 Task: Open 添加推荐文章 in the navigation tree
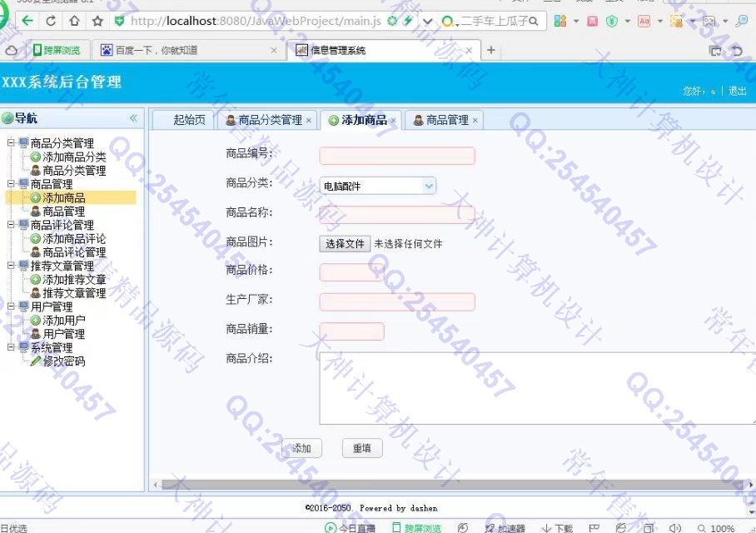tap(74, 280)
